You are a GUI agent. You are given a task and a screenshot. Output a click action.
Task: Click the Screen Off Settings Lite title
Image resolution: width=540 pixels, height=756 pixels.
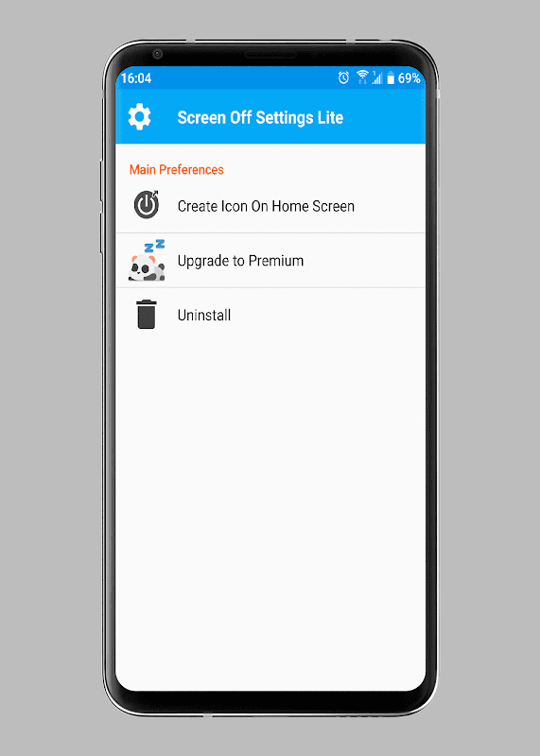[x=260, y=117]
